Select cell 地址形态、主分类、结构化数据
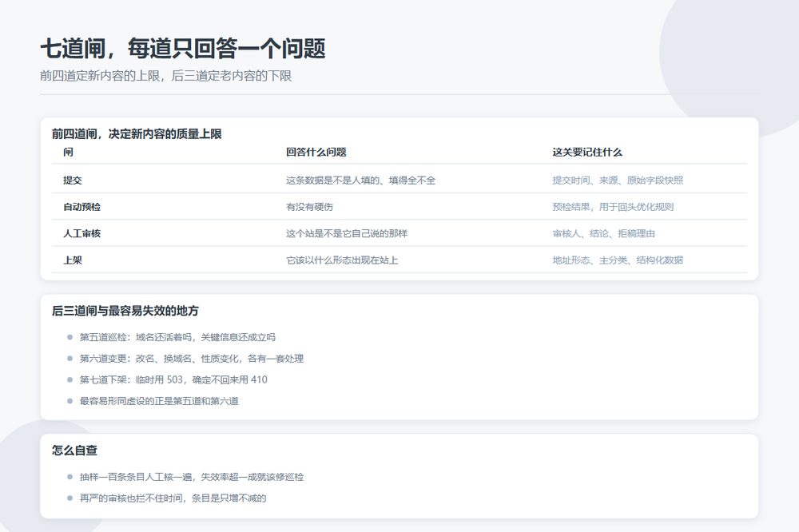The height and width of the screenshot is (532, 799). coord(618,260)
